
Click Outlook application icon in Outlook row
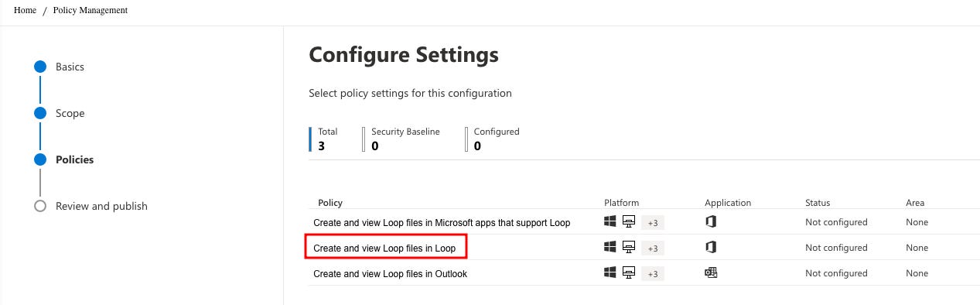pyautogui.click(x=711, y=272)
